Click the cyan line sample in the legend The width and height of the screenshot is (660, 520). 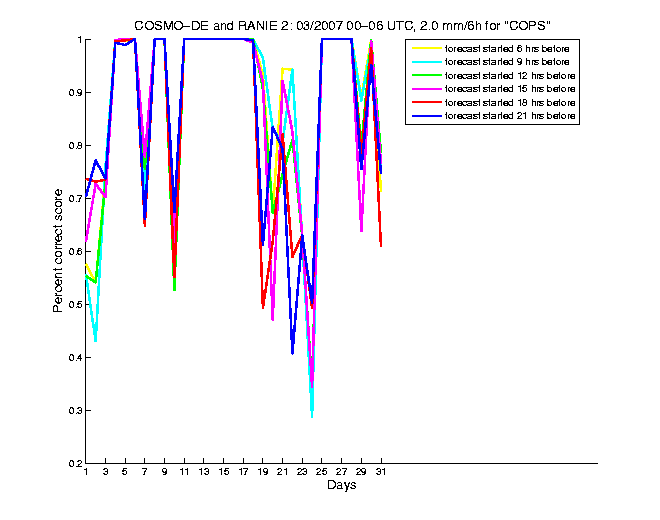tap(426, 62)
